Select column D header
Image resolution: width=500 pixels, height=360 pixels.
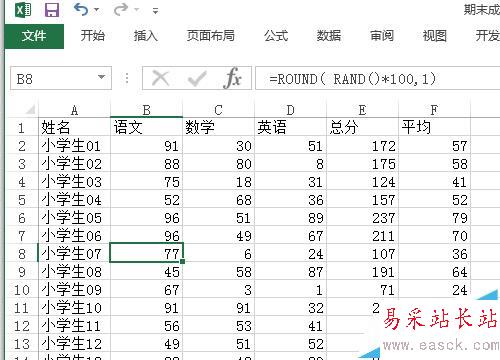(290, 110)
